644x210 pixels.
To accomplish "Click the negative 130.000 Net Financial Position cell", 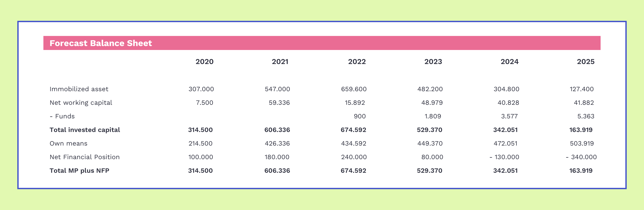I will tap(504, 157).
